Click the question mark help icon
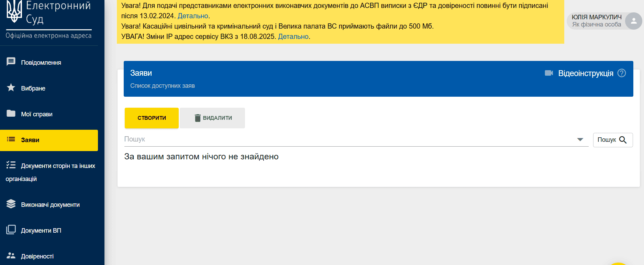Screen dimensions: 644x265 [x=622, y=73]
